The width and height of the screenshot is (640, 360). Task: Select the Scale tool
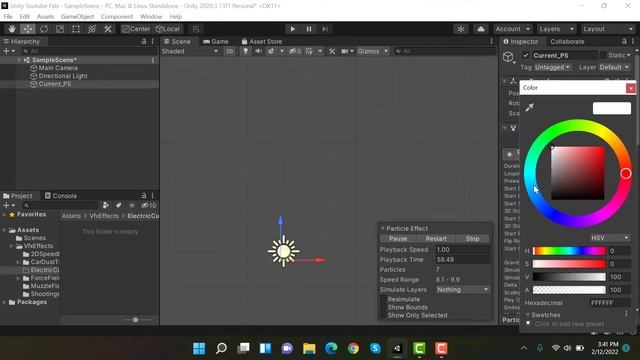coord(60,29)
